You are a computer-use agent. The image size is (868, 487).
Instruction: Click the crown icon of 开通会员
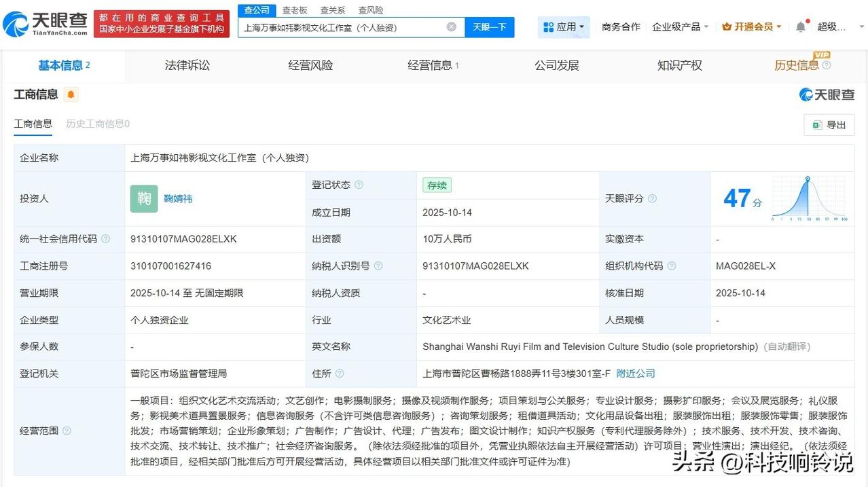(727, 26)
